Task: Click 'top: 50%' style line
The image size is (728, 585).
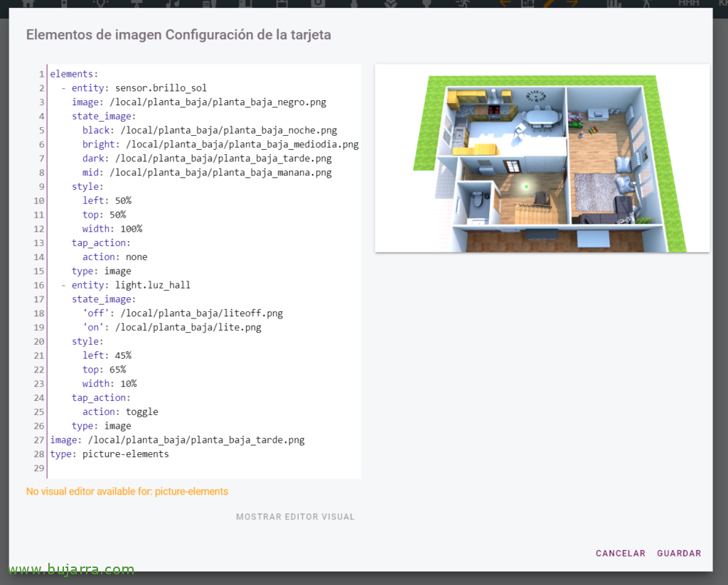Action: point(104,215)
